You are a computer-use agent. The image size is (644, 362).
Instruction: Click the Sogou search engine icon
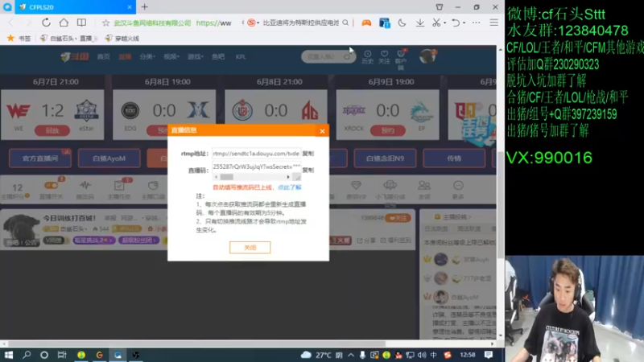[251, 23]
